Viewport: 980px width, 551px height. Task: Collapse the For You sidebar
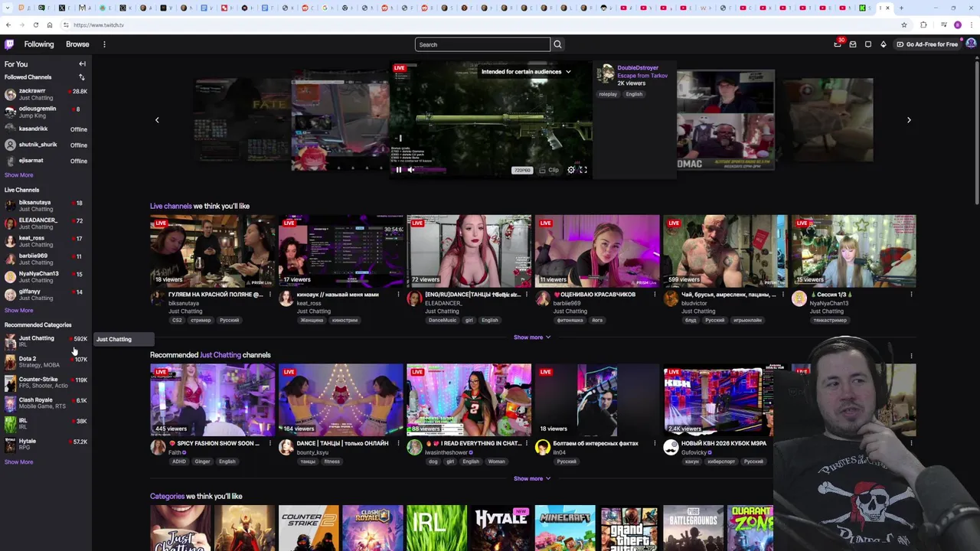[82, 64]
